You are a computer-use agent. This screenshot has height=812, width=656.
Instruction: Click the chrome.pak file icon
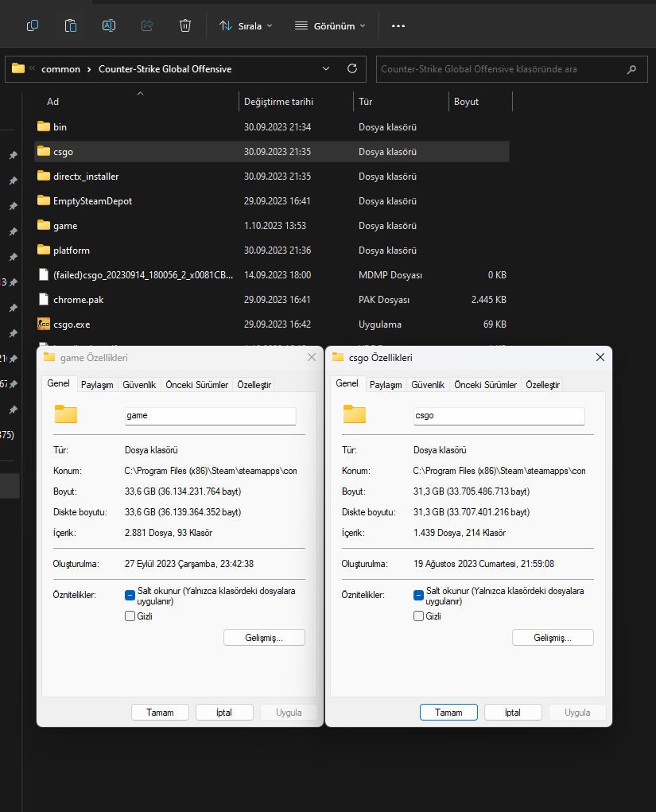click(44, 299)
